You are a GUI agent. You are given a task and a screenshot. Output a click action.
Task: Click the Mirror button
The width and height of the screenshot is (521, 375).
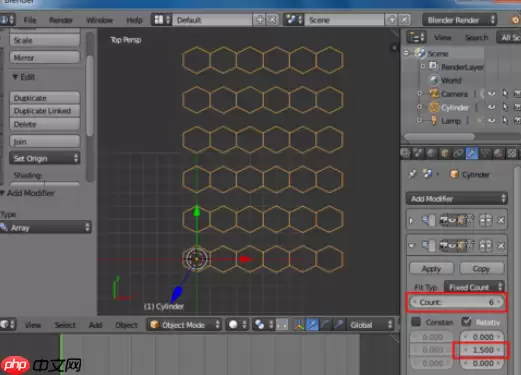(x=45, y=57)
